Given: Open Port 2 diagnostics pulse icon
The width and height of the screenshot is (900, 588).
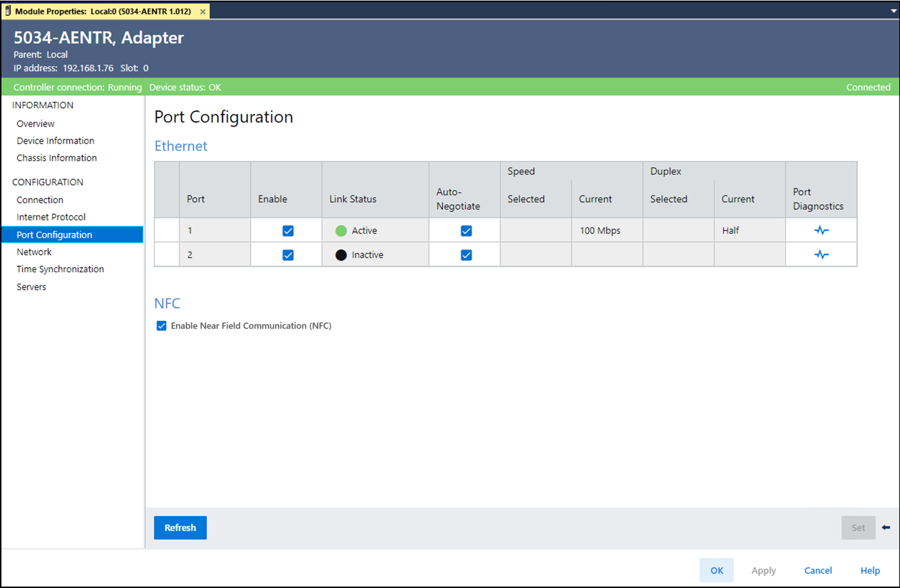Looking at the screenshot, I should coord(821,255).
